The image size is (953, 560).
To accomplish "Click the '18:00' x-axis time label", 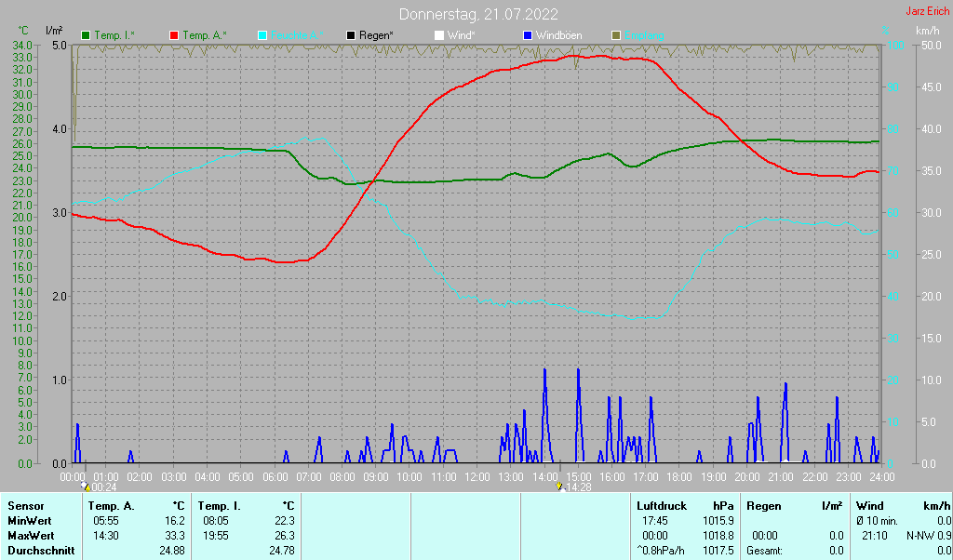I will 678,477.
